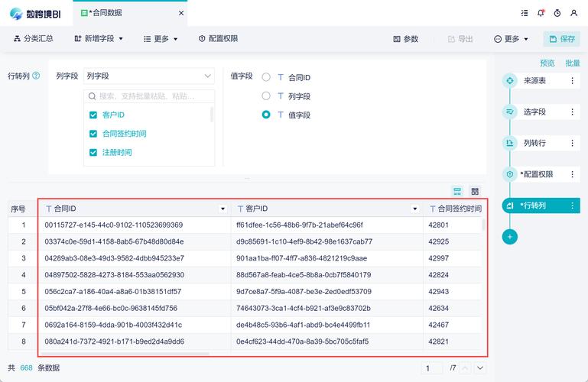Screen dimensions: 588x382
Task: Expand the 列字段 combo box
Action: (x=149, y=76)
